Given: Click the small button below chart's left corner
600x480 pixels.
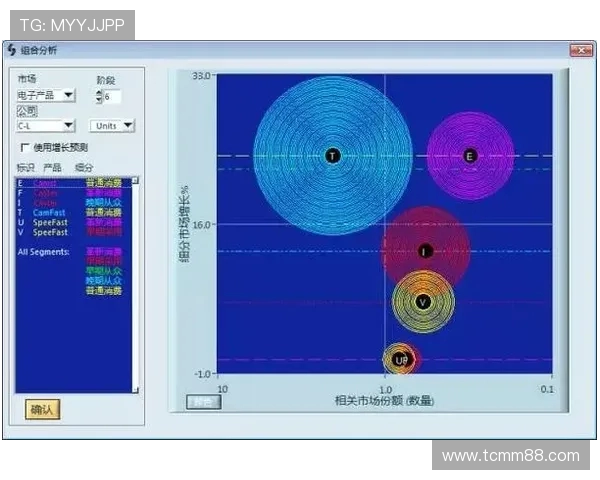Looking at the screenshot, I should pos(204,402).
